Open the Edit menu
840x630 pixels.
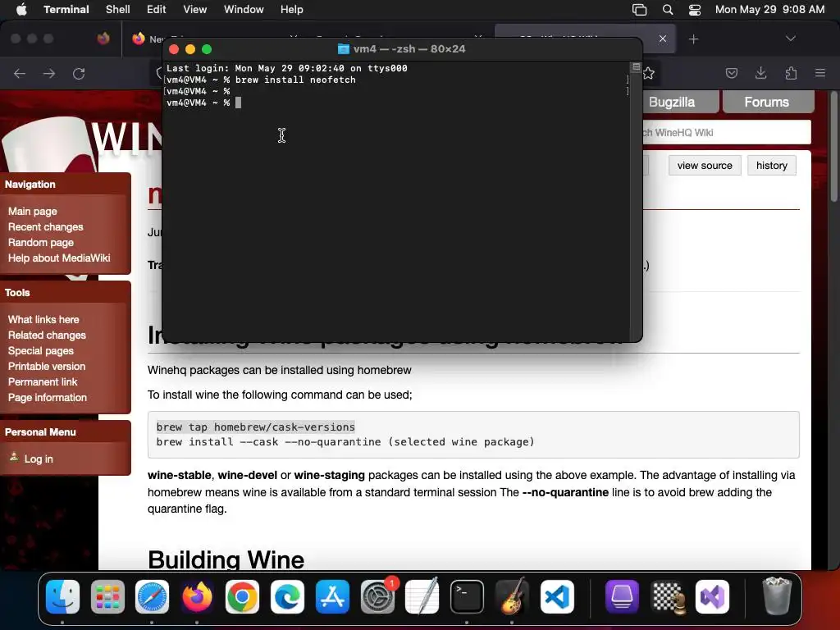coord(157,10)
